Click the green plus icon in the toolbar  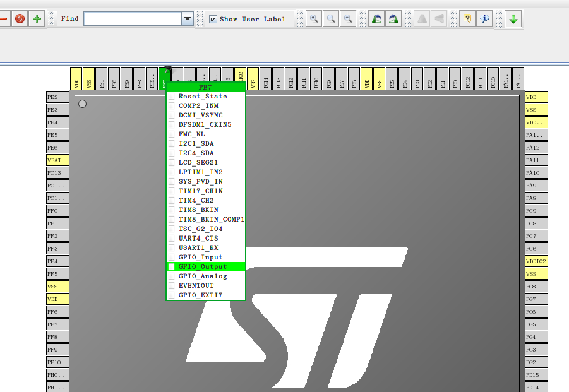pyautogui.click(x=37, y=18)
